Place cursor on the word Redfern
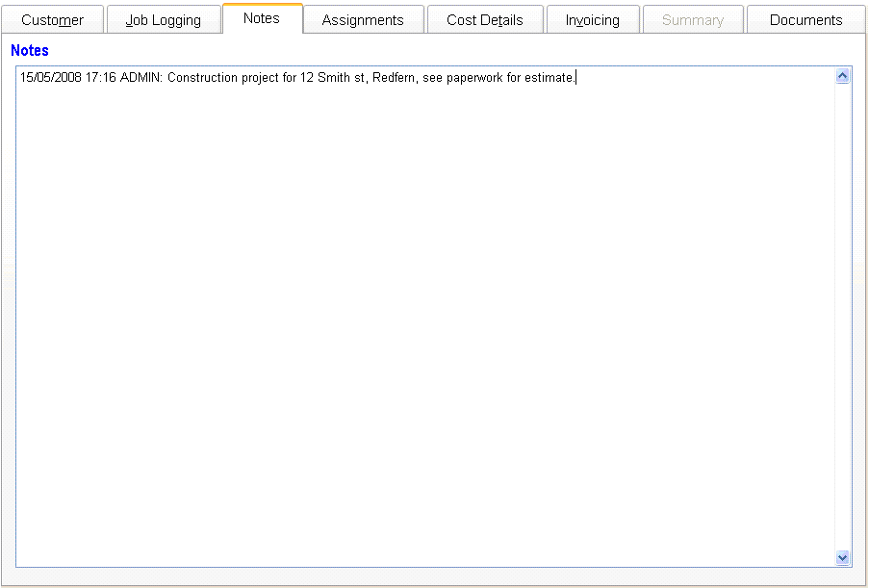 (393, 78)
